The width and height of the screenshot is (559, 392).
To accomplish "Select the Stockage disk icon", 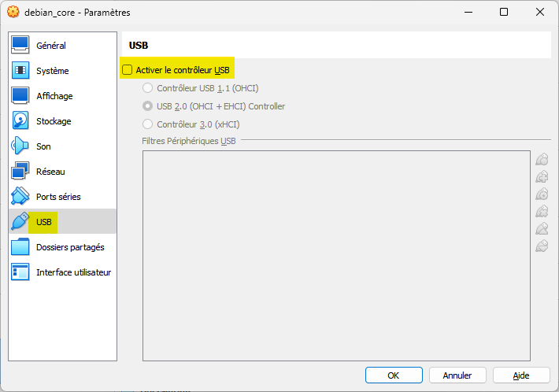I will pos(20,120).
